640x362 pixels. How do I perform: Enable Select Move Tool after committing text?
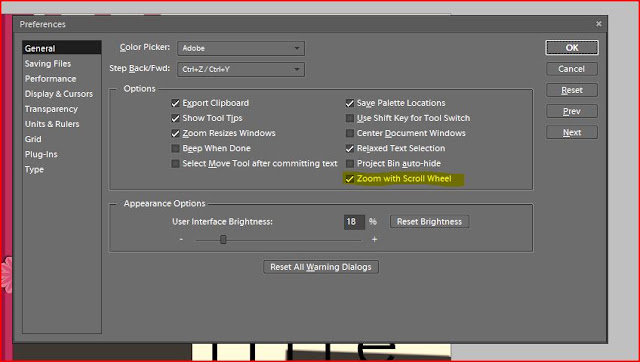coord(176,164)
